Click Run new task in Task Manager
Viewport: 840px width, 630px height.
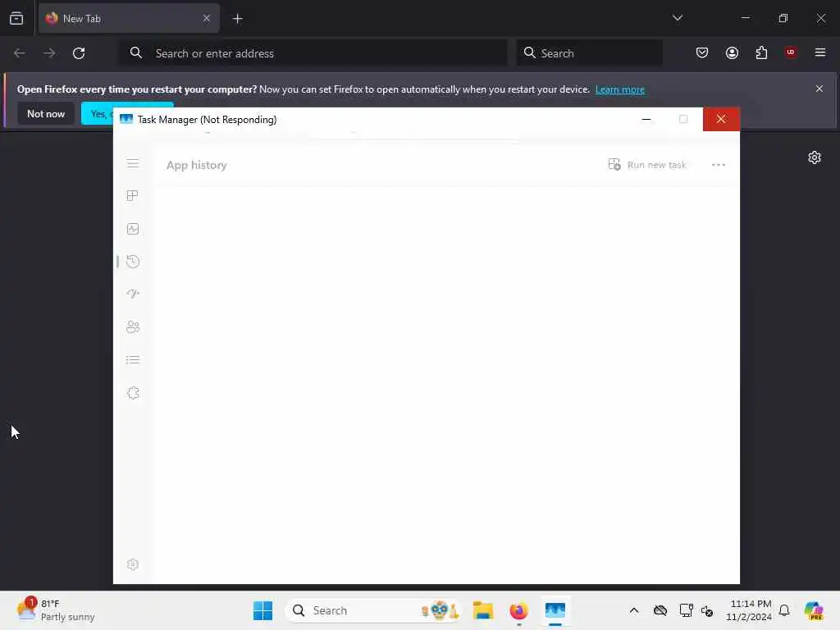click(x=647, y=165)
